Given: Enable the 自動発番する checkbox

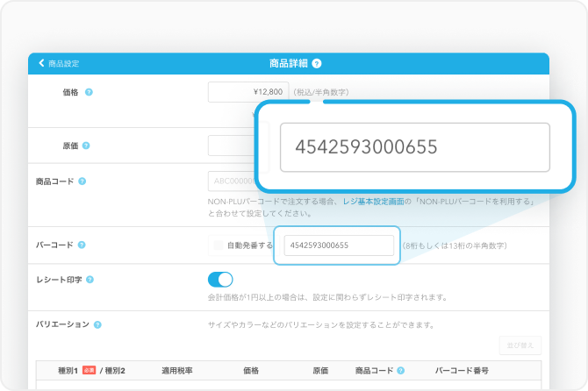Looking at the screenshot, I should click(214, 245).
